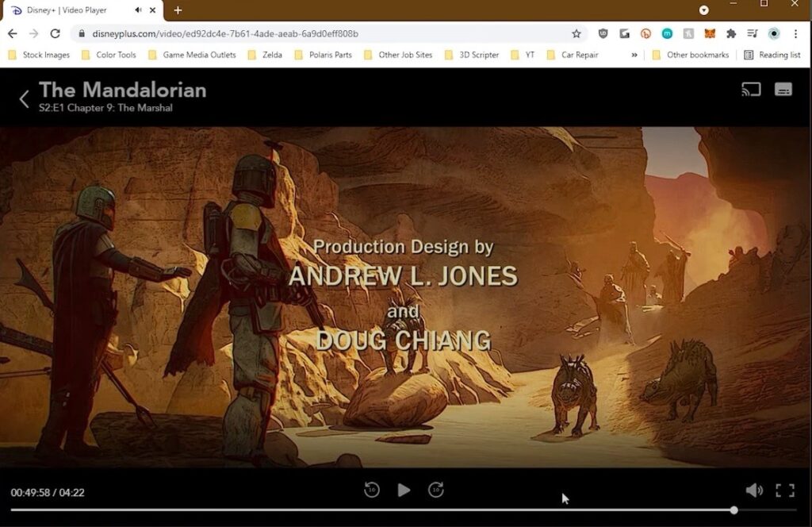Click The Mandalorian title
The width and height of the screenshot is (812, 527).
click(x=123, y=90)
